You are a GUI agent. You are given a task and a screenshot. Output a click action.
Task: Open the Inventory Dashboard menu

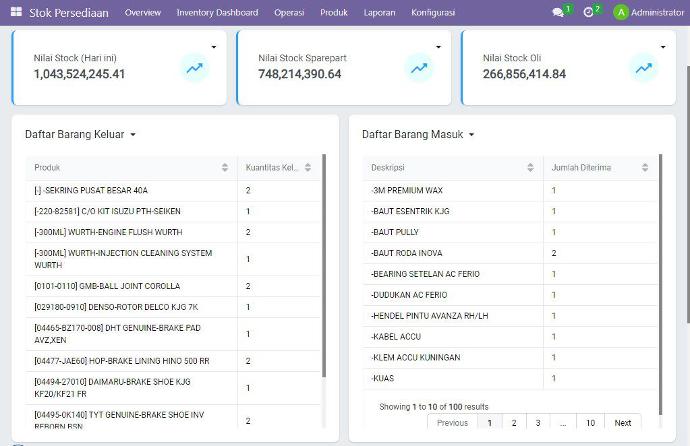tap(217, 13)
